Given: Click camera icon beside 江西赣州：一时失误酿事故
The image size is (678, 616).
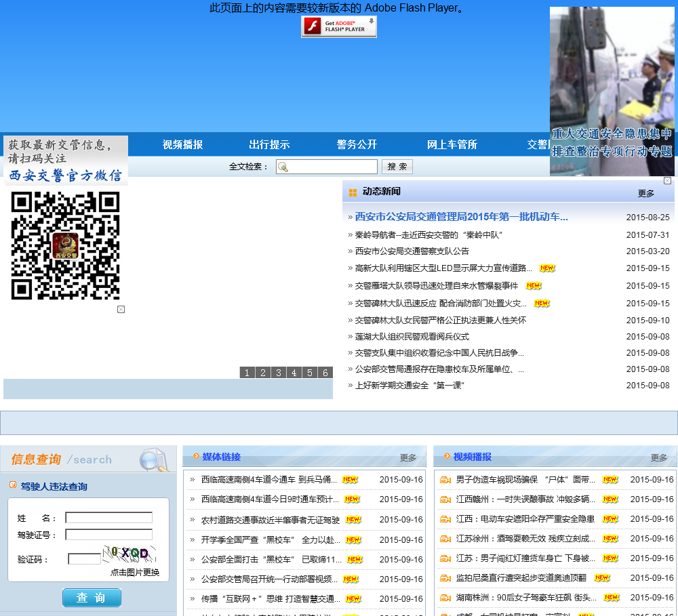Looking at the screenshot, I should tap(445, 499).
